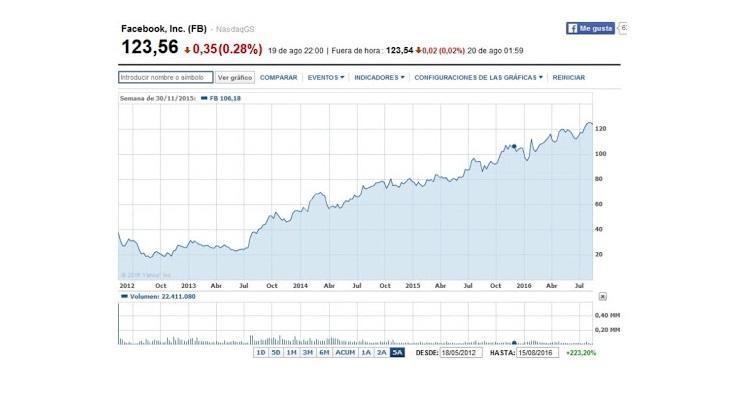Expand the Indicadores dropdown
This screenshot has width=750, height=400.
[379, 77]
